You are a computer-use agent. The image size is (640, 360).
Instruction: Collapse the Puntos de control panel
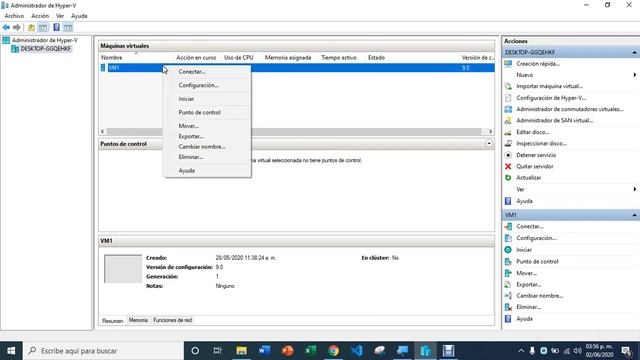pos(489,143)
